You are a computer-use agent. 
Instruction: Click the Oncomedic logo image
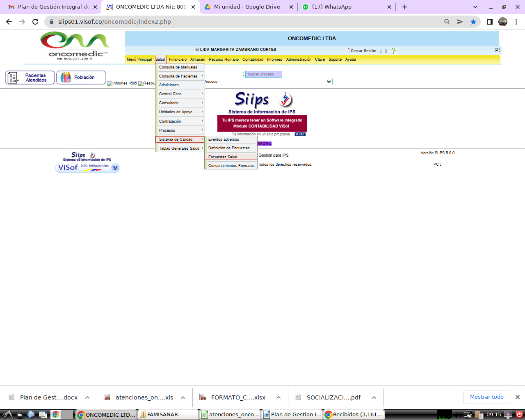[x=75, y=46]
